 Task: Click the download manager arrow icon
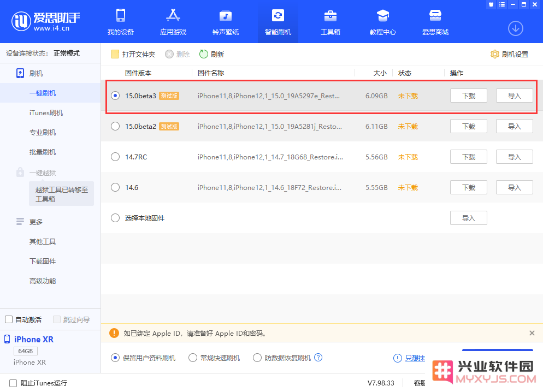coord(515,28)
